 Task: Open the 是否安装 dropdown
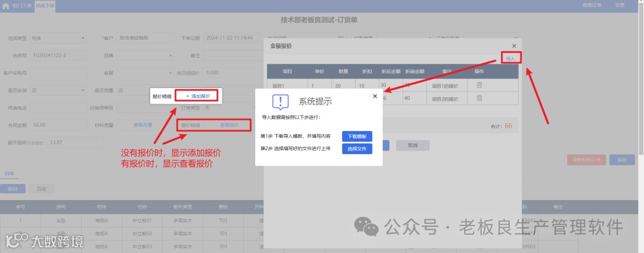click(58, 90)
